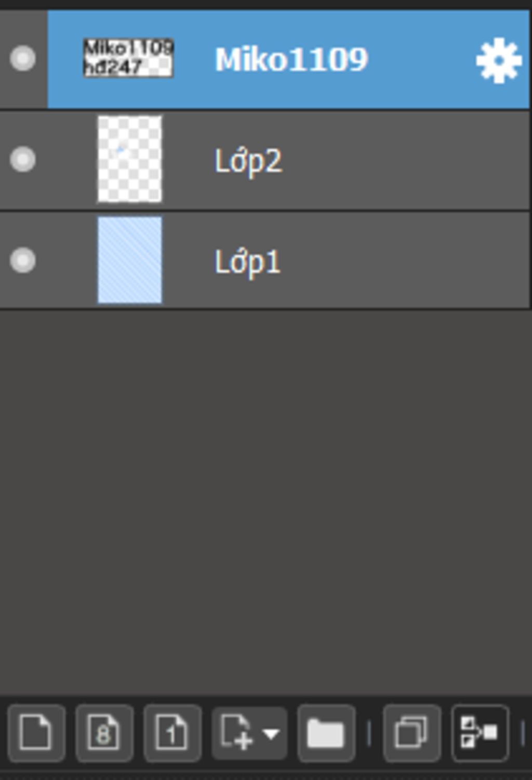Click the Miko1109 text layer thumbnail

(128, 58)
